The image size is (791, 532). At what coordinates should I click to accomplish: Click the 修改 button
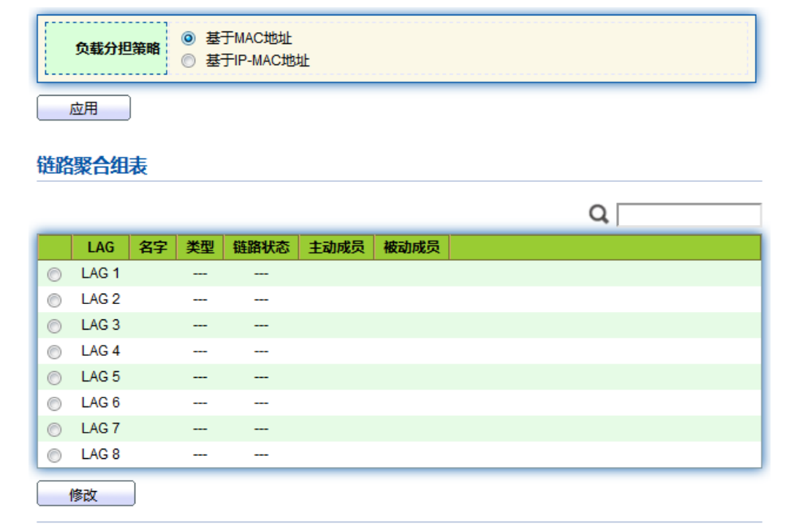tap(86, 494)
